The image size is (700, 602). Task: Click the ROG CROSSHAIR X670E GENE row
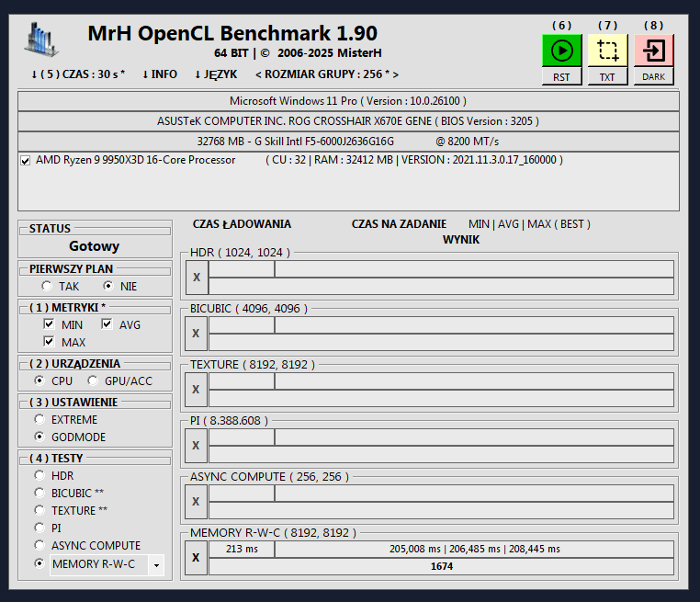[x=348, y=121]
